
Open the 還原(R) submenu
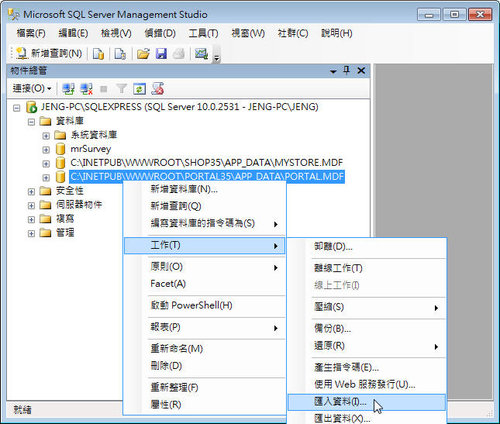(x=367, y=346)
